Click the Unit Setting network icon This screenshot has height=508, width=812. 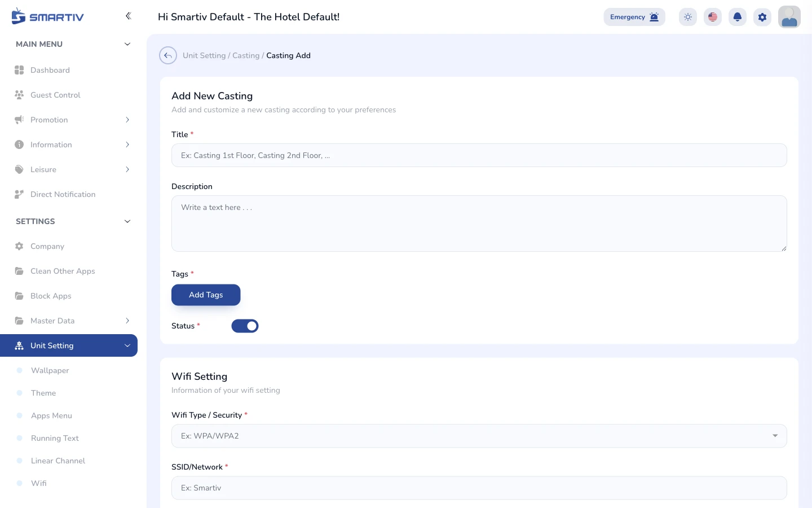point(19,345)
